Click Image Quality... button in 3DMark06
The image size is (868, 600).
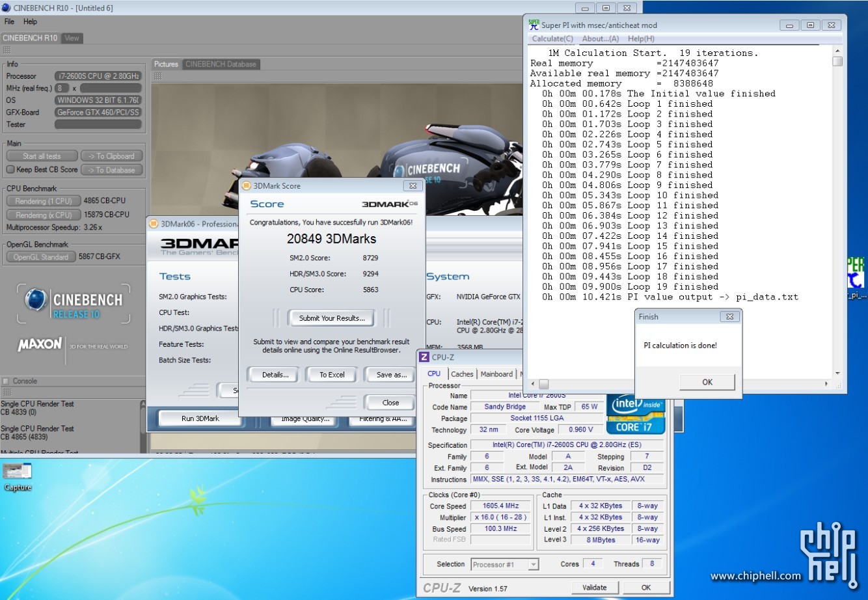click(x=305, y=418)
